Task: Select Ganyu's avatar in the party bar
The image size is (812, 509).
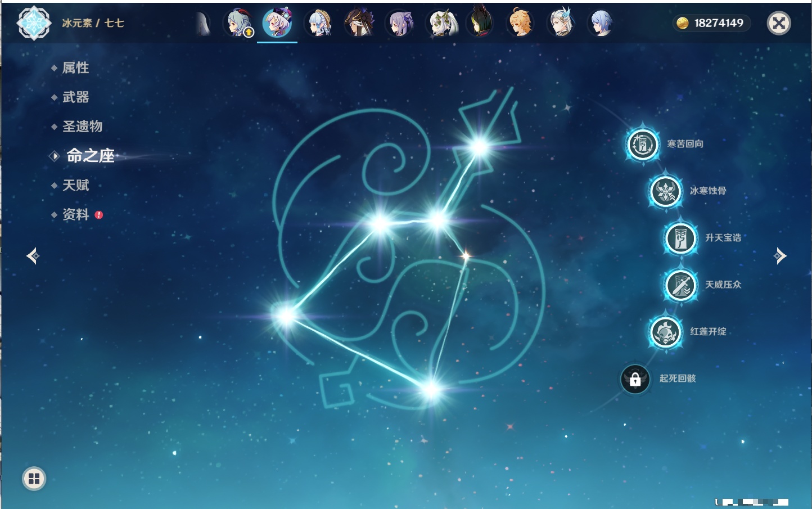Action: coord(238,23)
